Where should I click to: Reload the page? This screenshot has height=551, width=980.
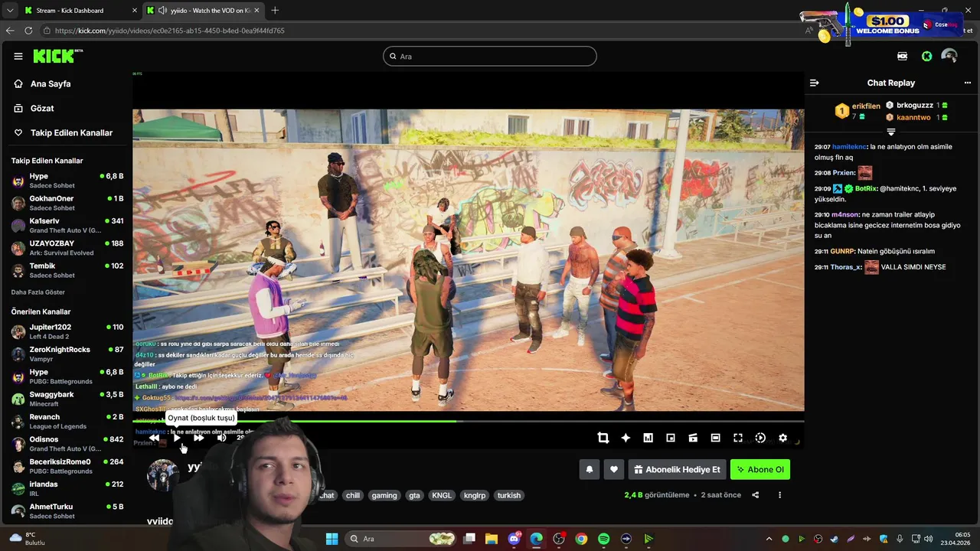pos(28,31)
